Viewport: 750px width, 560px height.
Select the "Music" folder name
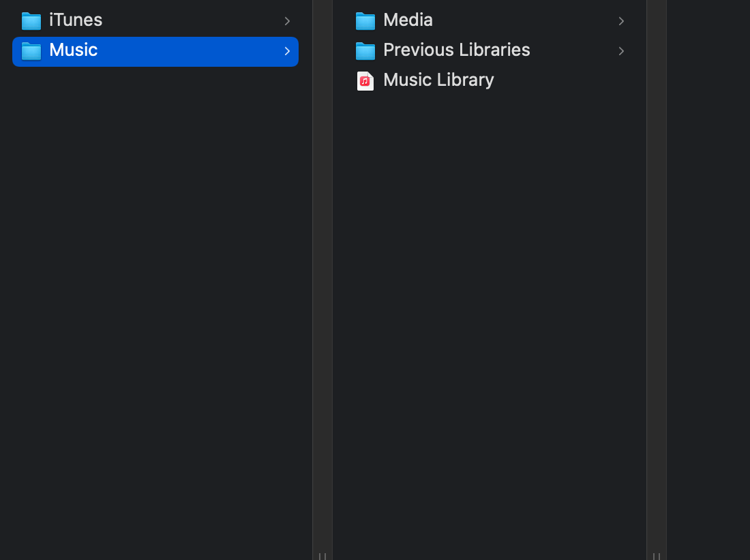(x=73, y=50)
